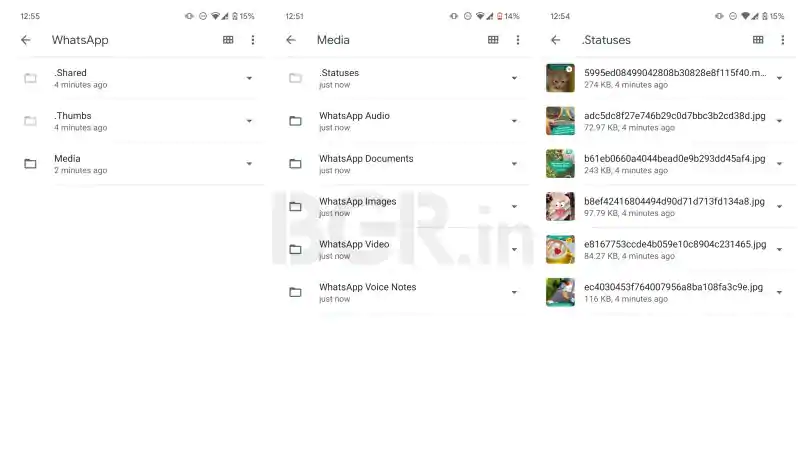Expand options for b61eb0660a4044bead file

pos(779,164)
